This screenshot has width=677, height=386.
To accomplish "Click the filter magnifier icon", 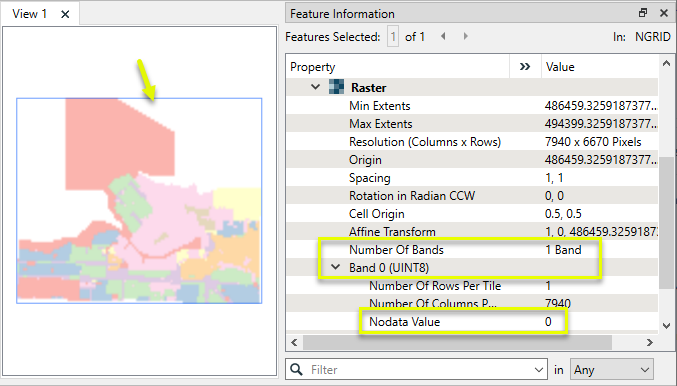I will point(297,370).
